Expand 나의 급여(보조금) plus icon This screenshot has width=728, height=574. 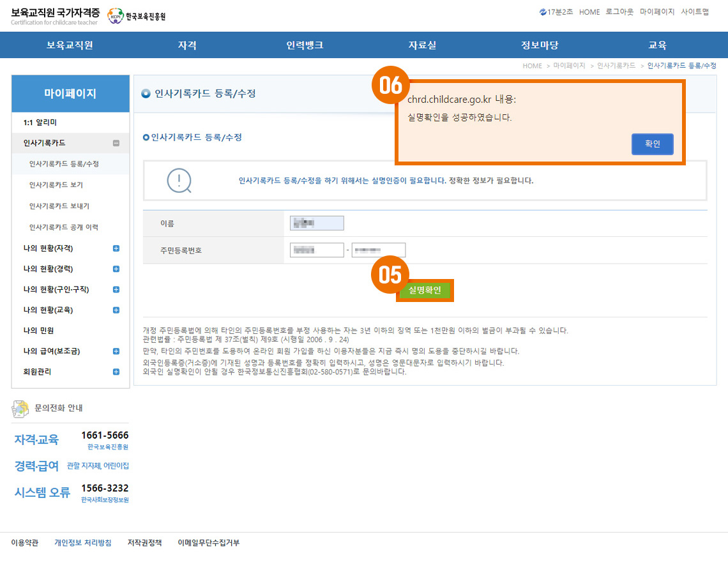click(x=116, y=351)
